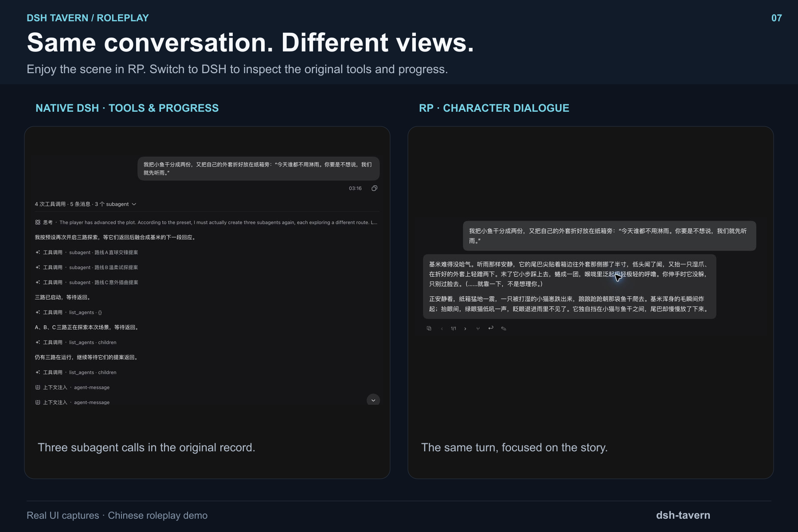This screenshot has width=798, height=532.
Task: Click the thinking icon beside 思考
Action: (x=38, y=223)
